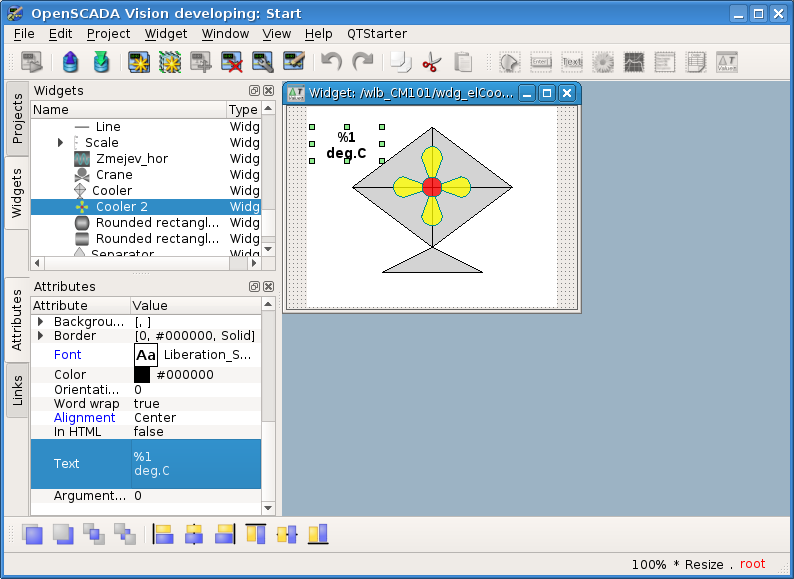Select the Crane widget in list

113,175
